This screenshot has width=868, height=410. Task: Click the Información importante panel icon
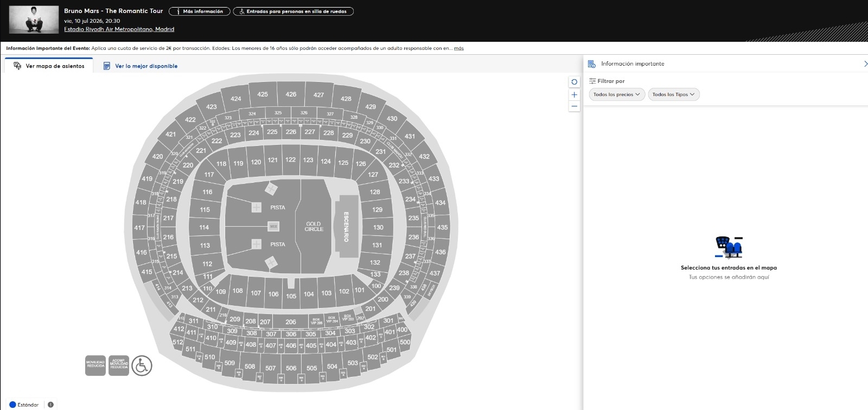pyautogui.click(x=592, y=64)
